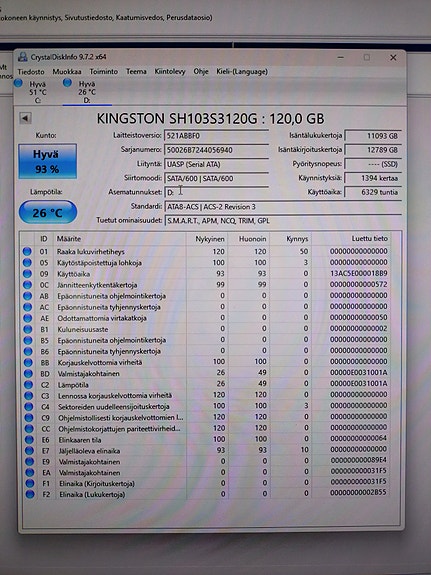Click the Nykyinen column header
This screenshot has height=575, width=431.
coord(207,239)
